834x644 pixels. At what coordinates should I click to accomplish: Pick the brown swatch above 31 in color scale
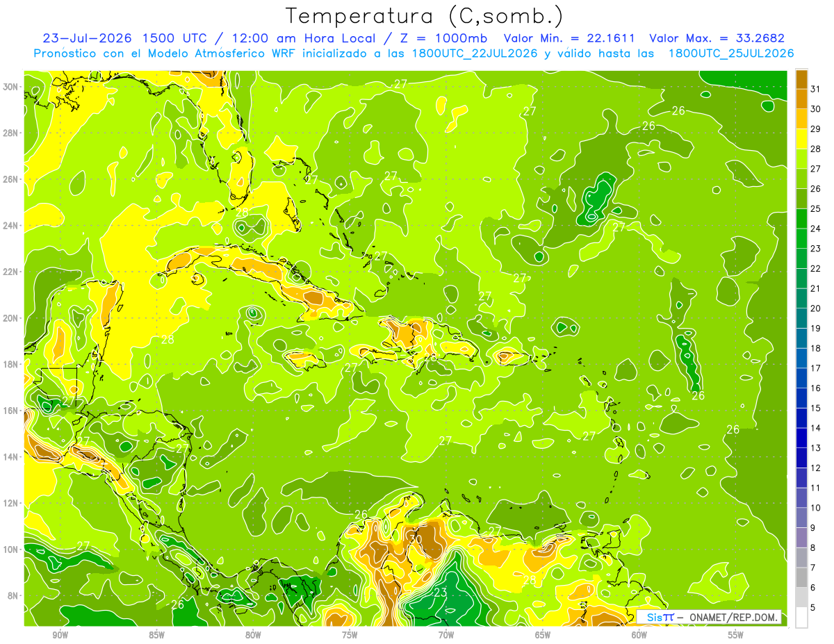coord(801,79)
